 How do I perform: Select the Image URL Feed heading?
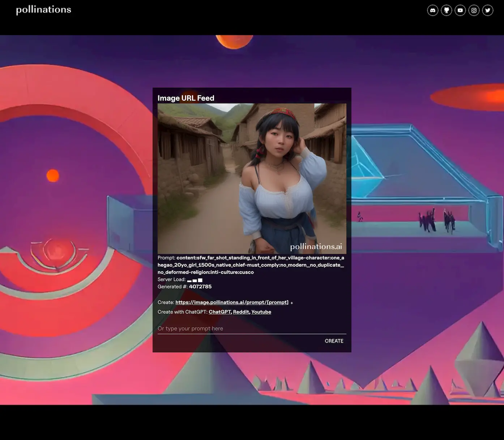point(186,98)
